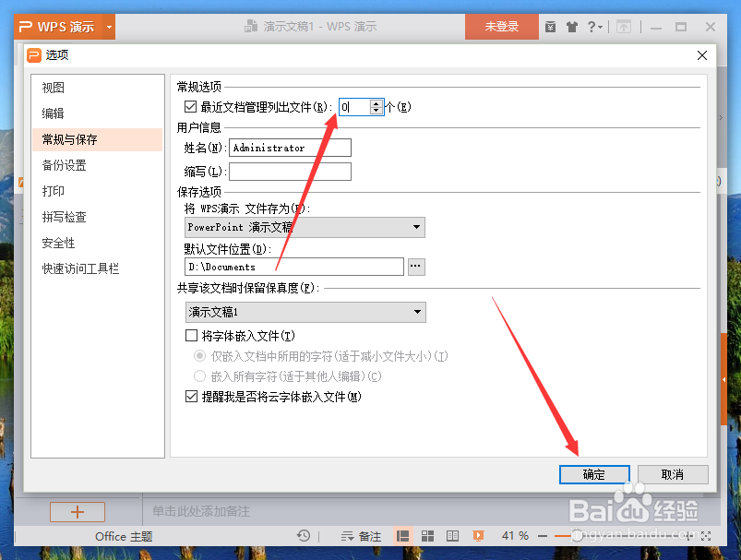The height and width of the screenshot is (560, 741).
Task: Toggle the 备注 notes button in status bar
Action: 361,536
